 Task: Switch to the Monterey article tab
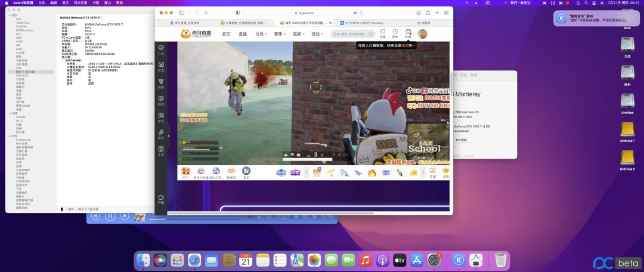pos(364,23)
